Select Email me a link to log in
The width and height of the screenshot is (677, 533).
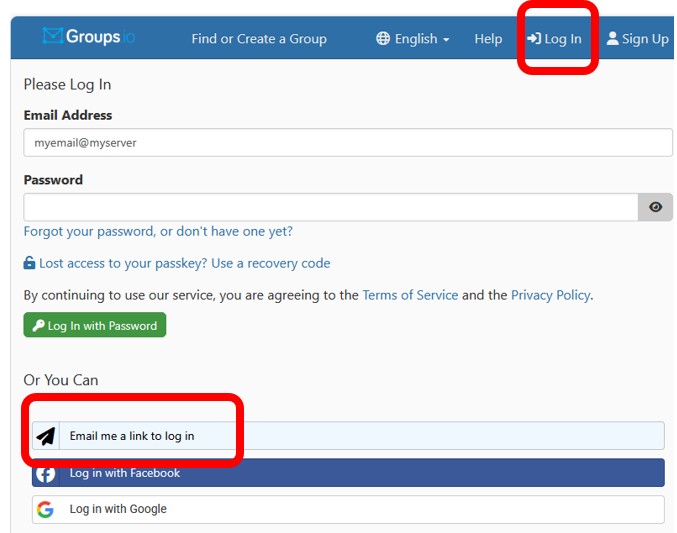pos(132,436)
